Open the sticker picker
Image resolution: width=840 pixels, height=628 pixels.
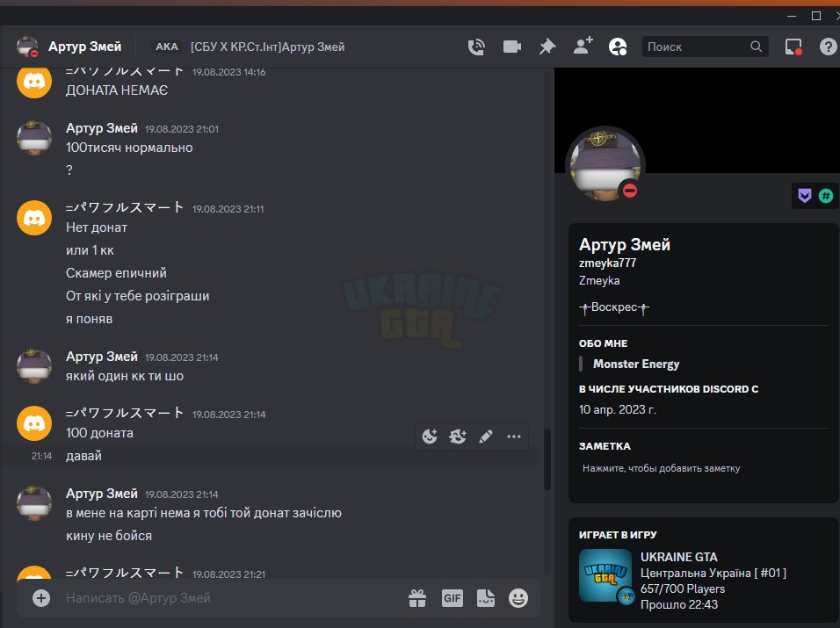486,598
